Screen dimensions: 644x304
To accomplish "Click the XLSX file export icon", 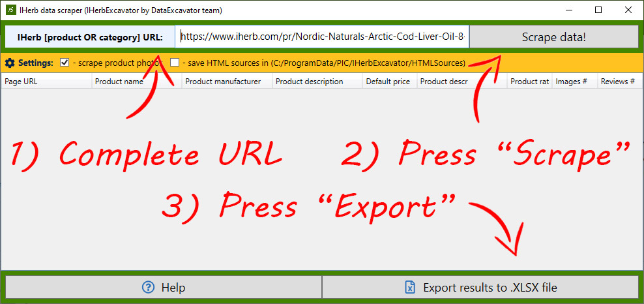I will [x=409, y=287].
